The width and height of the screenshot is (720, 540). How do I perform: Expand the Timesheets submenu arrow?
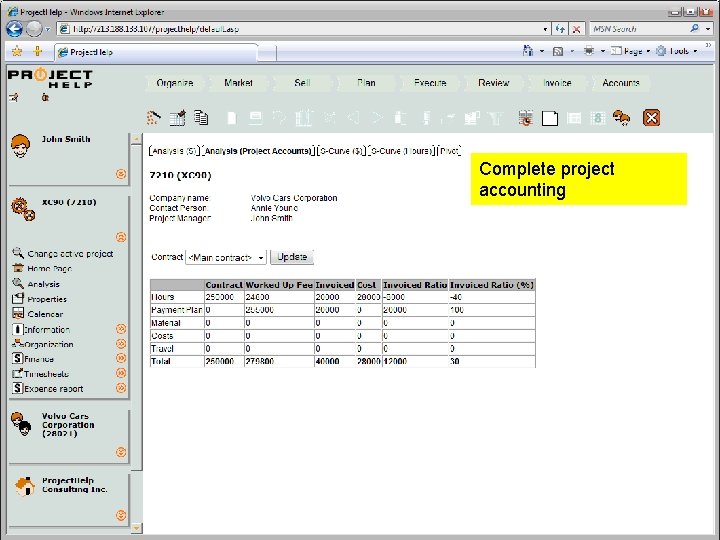pyautogui.click(x=121, y=373)
